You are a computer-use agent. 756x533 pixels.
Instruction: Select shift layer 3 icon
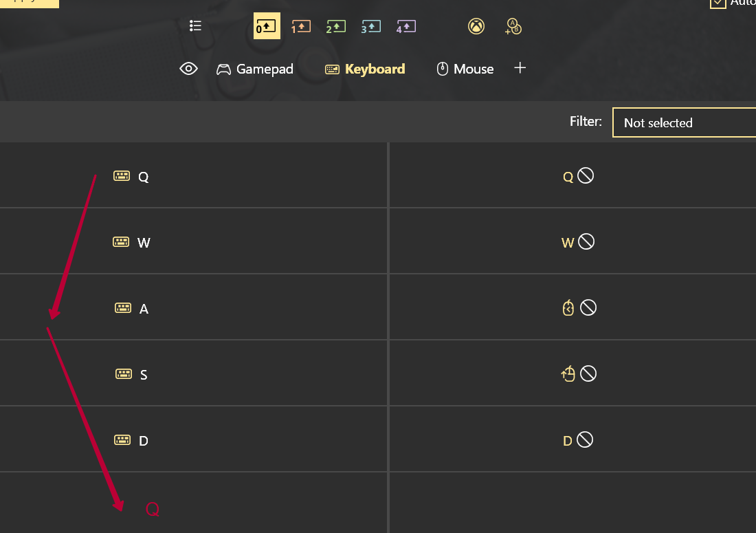tap(370, 27)
